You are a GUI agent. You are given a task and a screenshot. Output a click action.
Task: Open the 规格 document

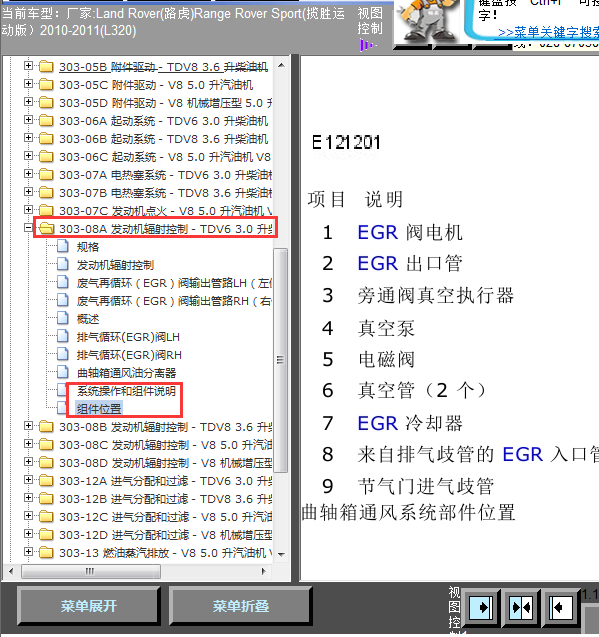coord(88,247)
